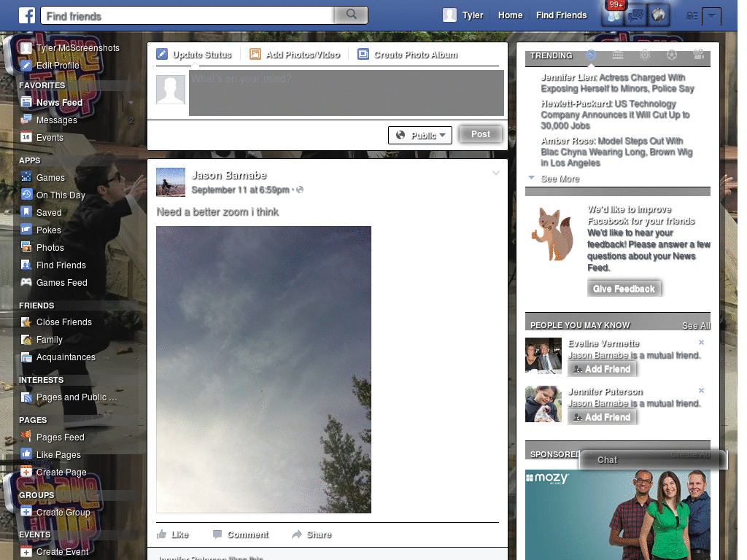
Task: Add Jennifer Paterson as friend
Action: click(602, 417)
